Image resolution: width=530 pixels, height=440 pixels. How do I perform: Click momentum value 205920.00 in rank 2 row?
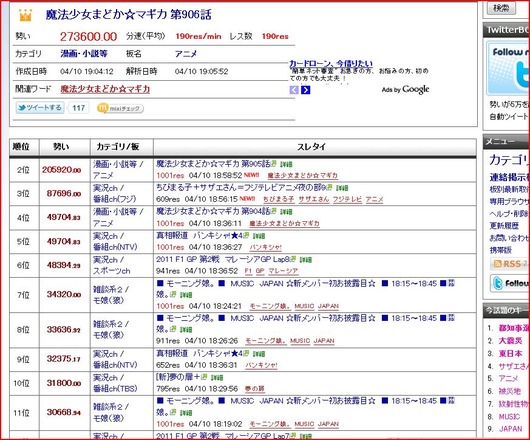[x=62, y=170]
